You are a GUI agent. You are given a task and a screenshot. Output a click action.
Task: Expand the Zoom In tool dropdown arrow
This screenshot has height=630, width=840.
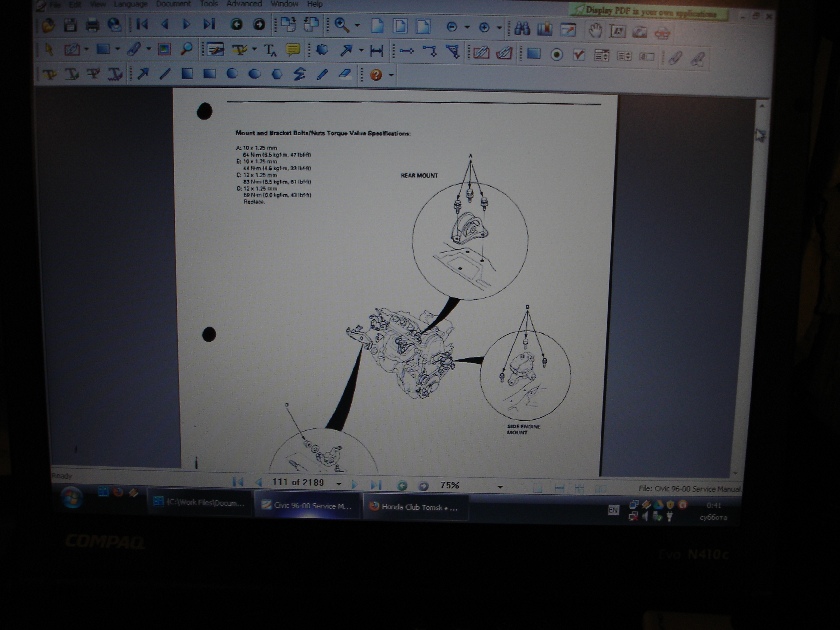pyautogui.click(x=357, y=26)
